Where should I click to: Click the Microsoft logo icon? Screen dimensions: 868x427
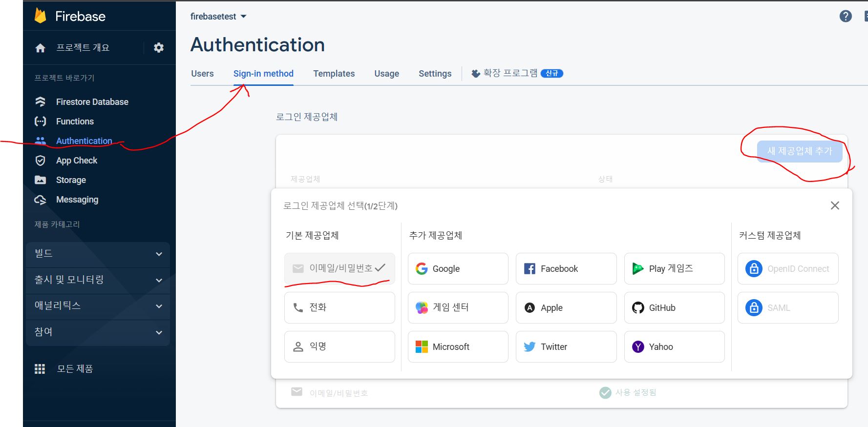coord(422,346)
